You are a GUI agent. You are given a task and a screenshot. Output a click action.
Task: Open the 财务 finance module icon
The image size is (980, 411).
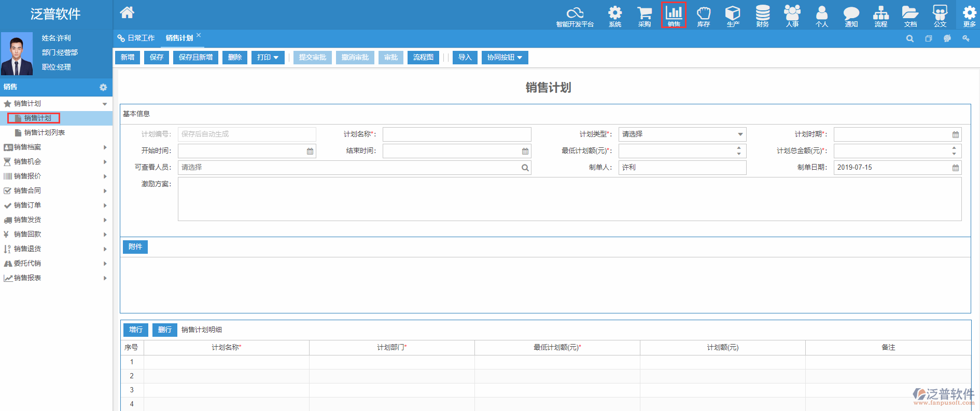pos(762,16)
